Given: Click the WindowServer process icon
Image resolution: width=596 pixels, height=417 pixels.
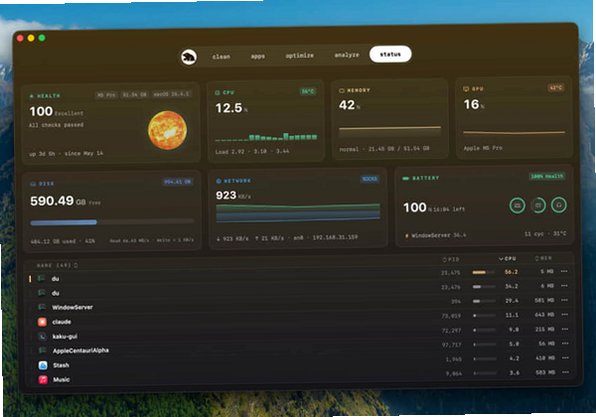Looking at the screenshot, I should (x=42, y=307).
